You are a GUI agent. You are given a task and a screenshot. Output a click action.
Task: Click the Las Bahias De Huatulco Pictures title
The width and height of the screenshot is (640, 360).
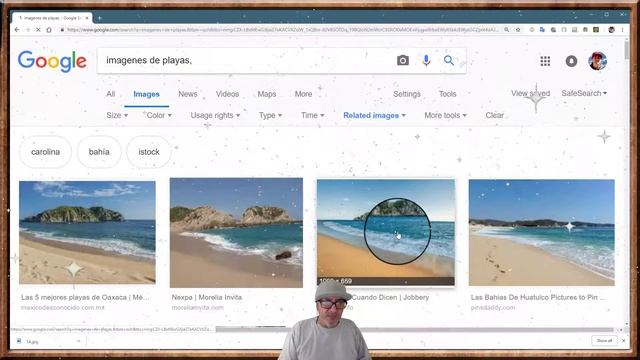point(538,298)
